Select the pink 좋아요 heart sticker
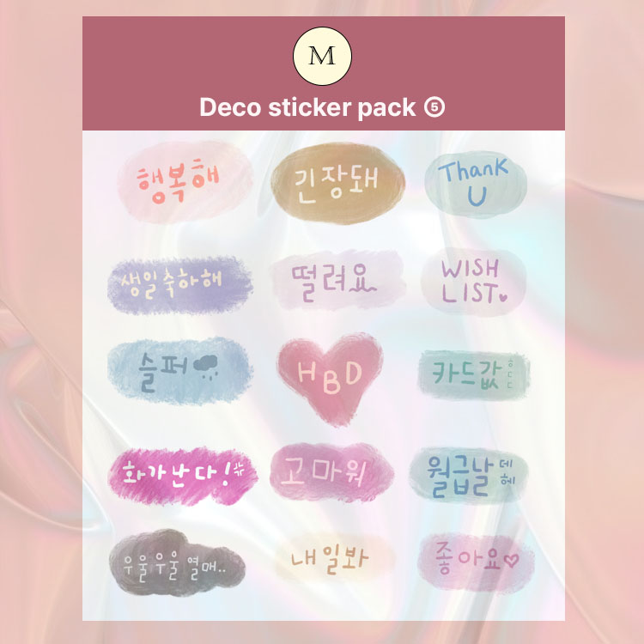 click(x=476, y=562)
